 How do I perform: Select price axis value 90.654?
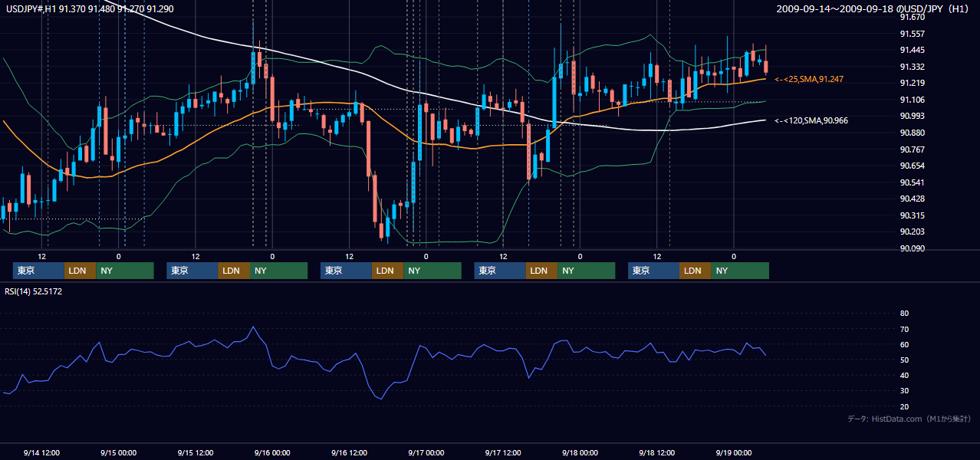pyautogui.click(x=911, y=166)
